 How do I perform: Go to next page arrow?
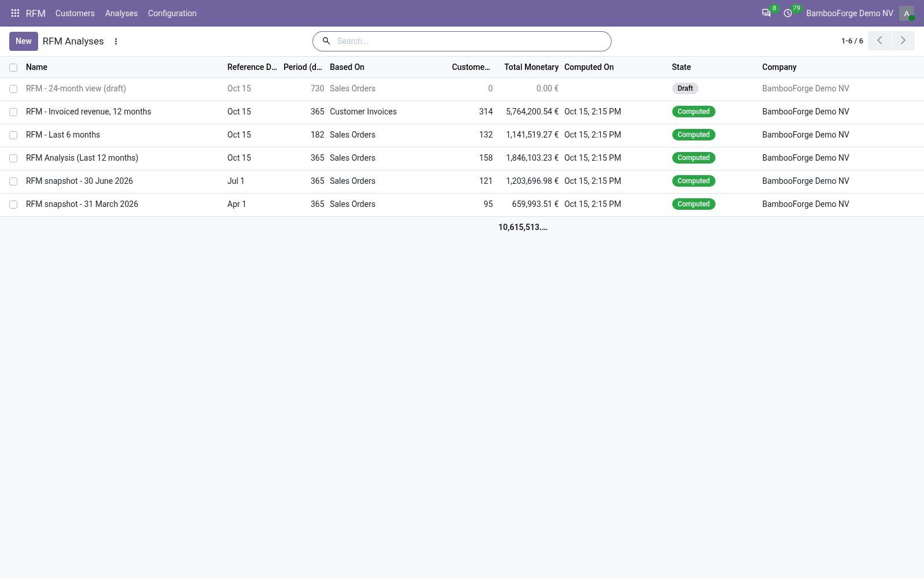click(903, 40)
